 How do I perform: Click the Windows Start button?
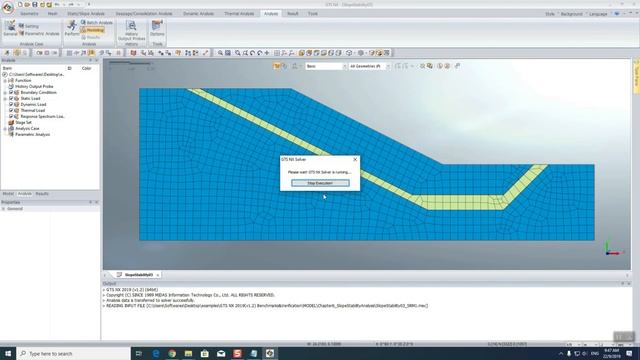click(8, 353)
